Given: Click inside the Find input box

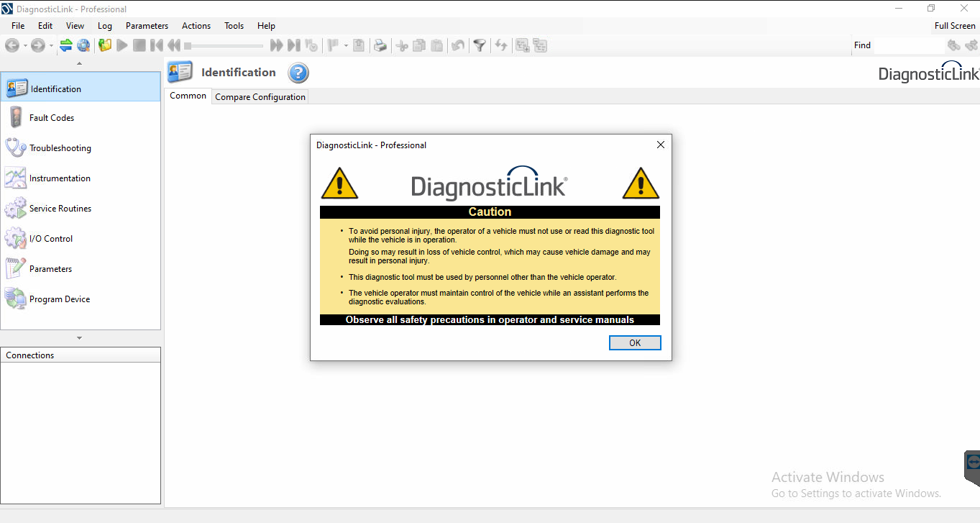Looking at the screenshot, I should coord(909,45).
